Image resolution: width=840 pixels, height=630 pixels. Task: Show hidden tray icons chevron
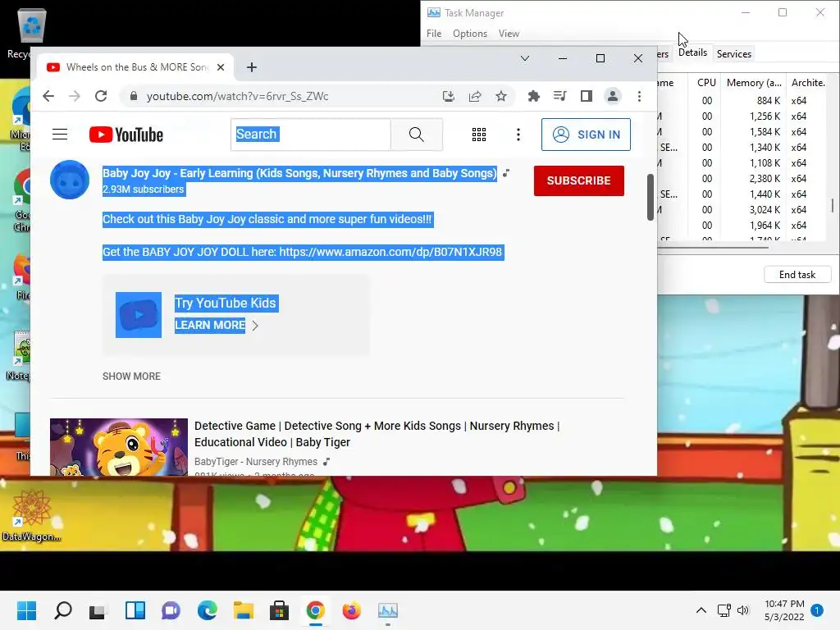[701, 610]
